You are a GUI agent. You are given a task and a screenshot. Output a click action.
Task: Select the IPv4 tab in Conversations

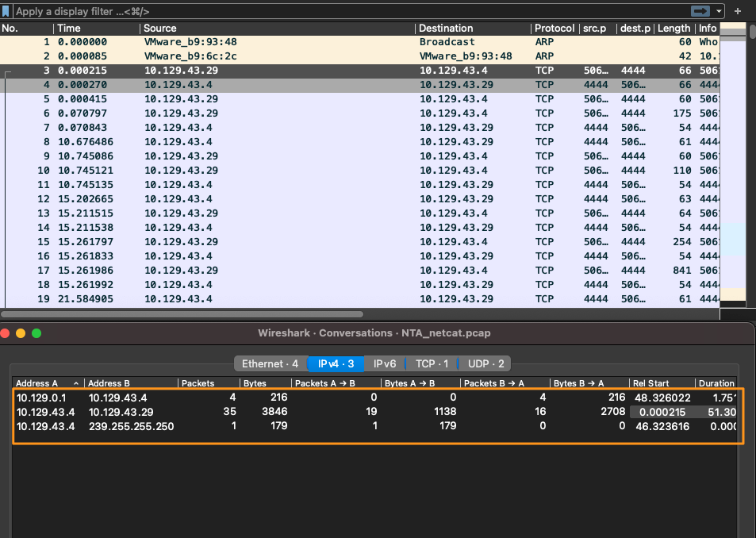[x=336, y=363]
